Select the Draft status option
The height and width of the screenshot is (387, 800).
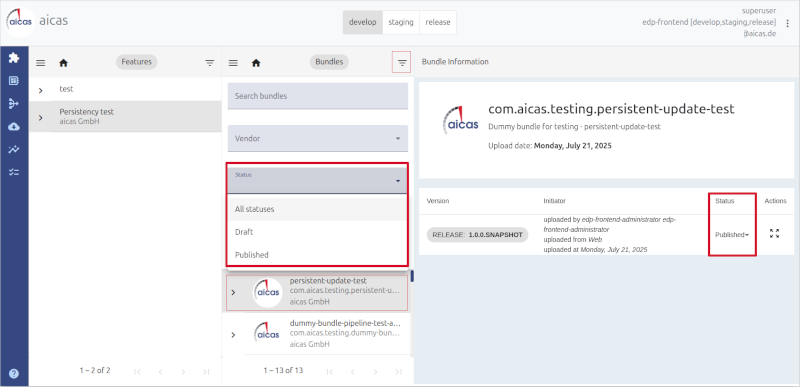click(317, 232)
